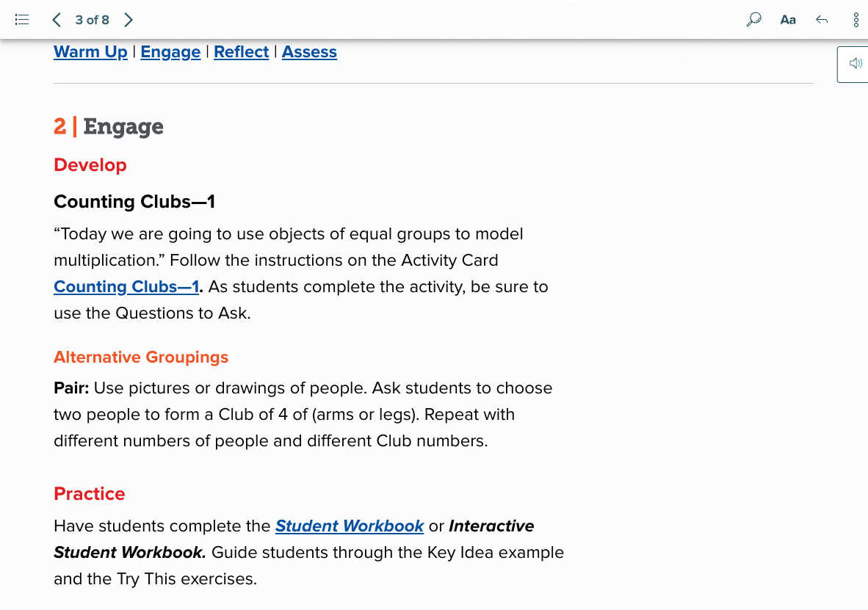Open the three-dot more options menu
The height and width of the screenshot is (610, 868).
tap(856, 20)
